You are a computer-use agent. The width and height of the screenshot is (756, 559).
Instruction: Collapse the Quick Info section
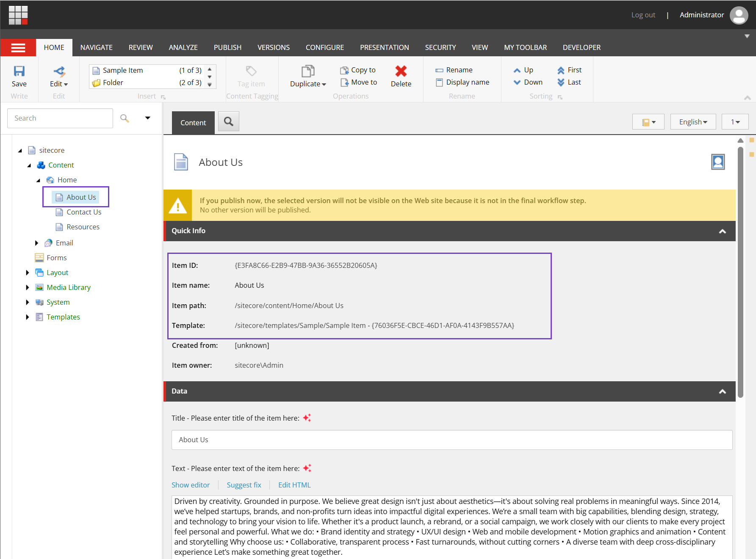pos(723,231)
